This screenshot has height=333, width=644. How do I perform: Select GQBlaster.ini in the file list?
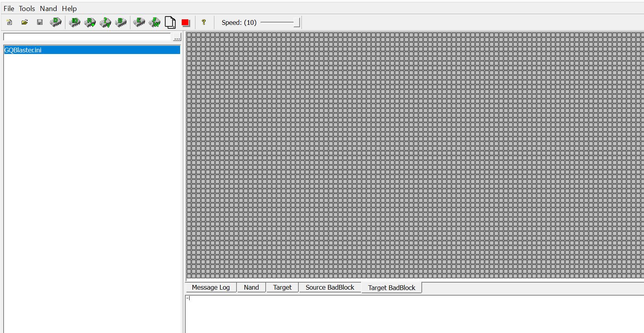(x=23, y=50)
